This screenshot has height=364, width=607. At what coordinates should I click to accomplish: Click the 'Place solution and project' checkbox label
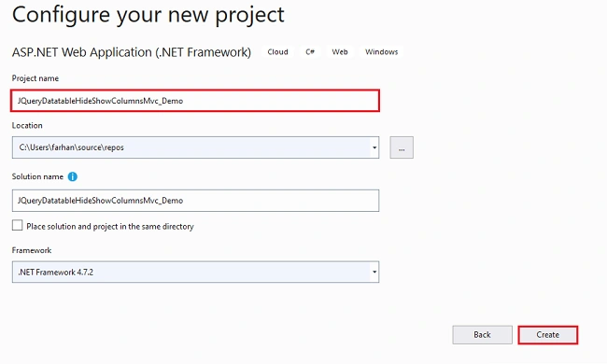coord(110,227)
